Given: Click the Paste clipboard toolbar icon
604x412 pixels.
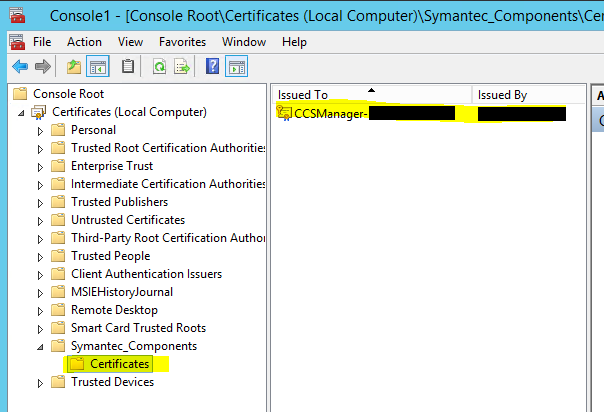Looking at the screenshot, I should [x=127, y=67].
